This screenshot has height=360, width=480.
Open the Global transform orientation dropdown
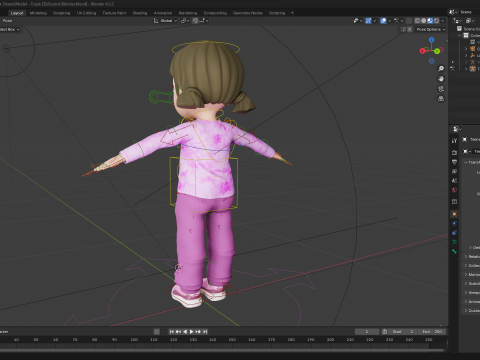[165, 21]
